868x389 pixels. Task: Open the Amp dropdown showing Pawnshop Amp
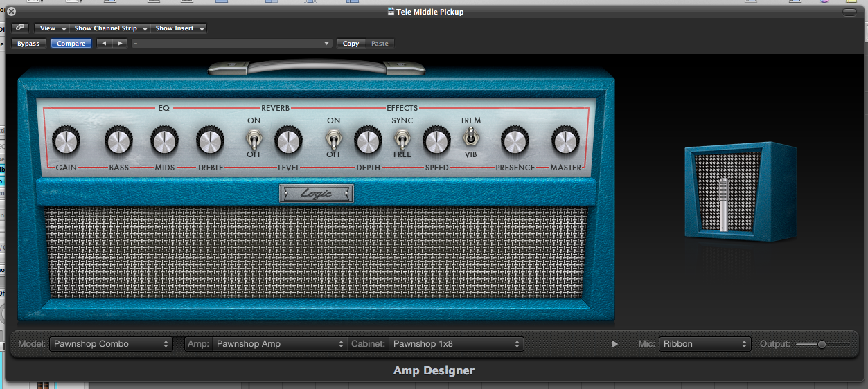coord(280,343)
